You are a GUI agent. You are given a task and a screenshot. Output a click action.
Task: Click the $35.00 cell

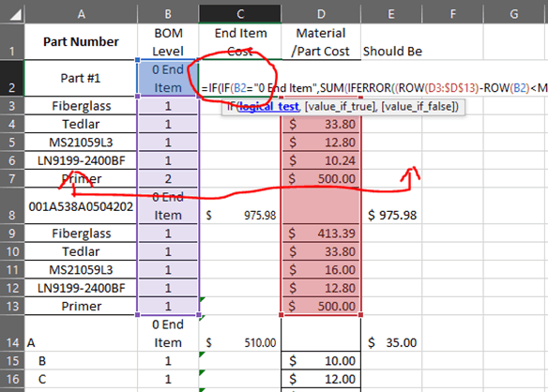pos(391,333)
